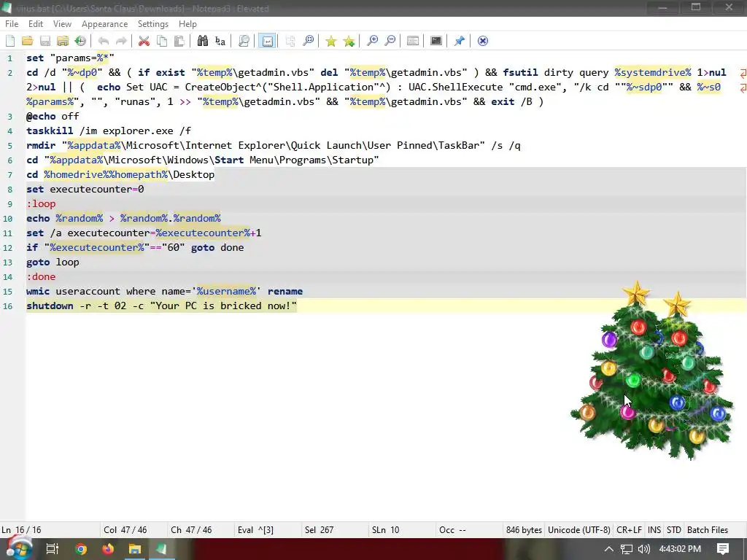The image size is (747, 560).
Task: Show hidden system tray icons chevron
Action: pyautogui.click(x=609, y=549)
